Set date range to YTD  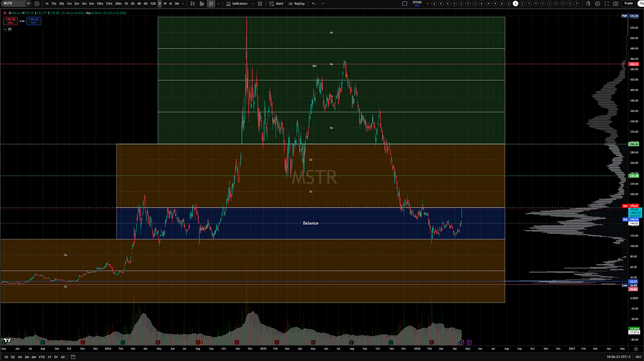(42, 357)
